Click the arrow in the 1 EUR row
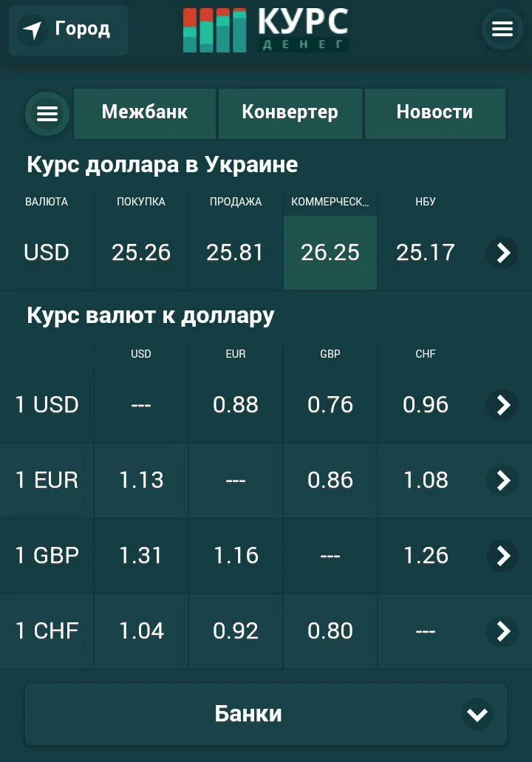 (502, 480)
